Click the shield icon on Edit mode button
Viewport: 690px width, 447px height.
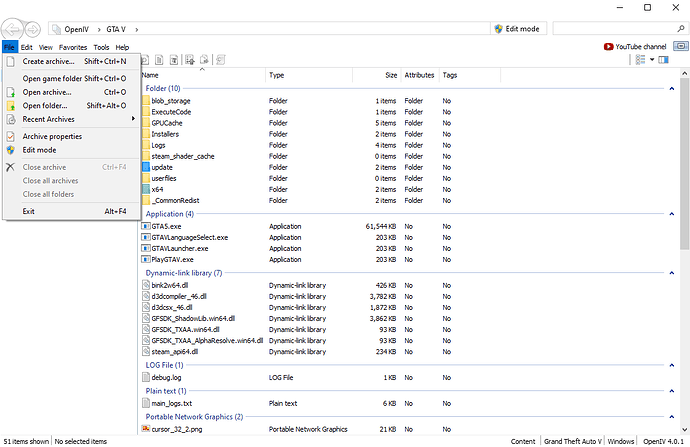point(499,29)
